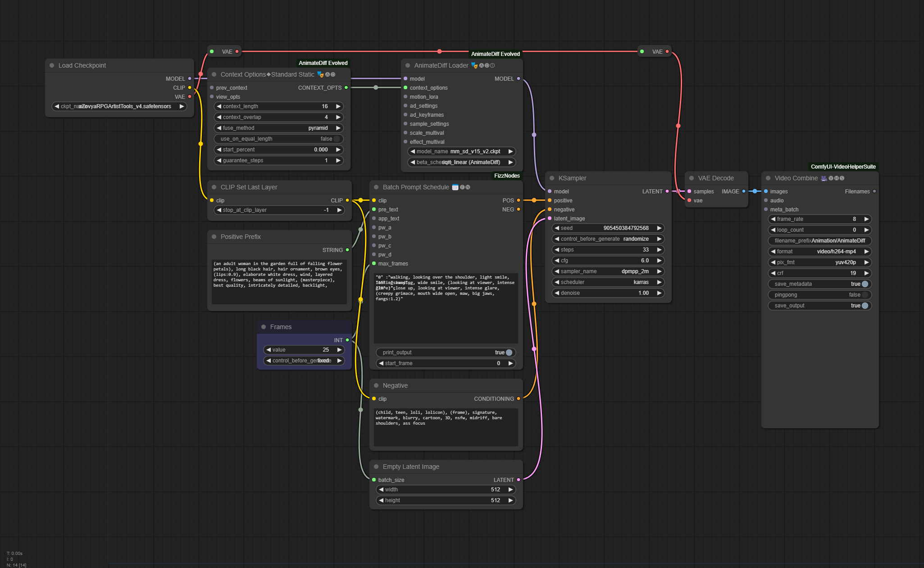This screenshot has width=924, height=568.
Task: Click the mask icon beside AnimateDiff Loader title
Action: [474, 65]
